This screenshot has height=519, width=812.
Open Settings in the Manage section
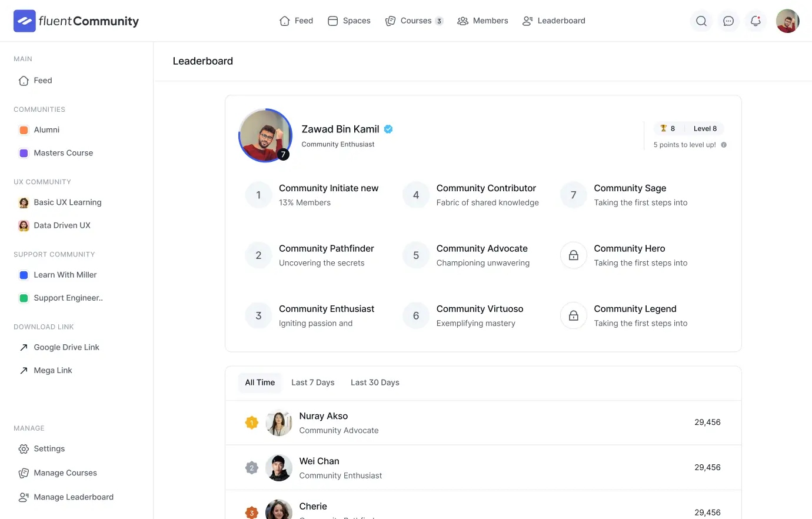[49, 449]
